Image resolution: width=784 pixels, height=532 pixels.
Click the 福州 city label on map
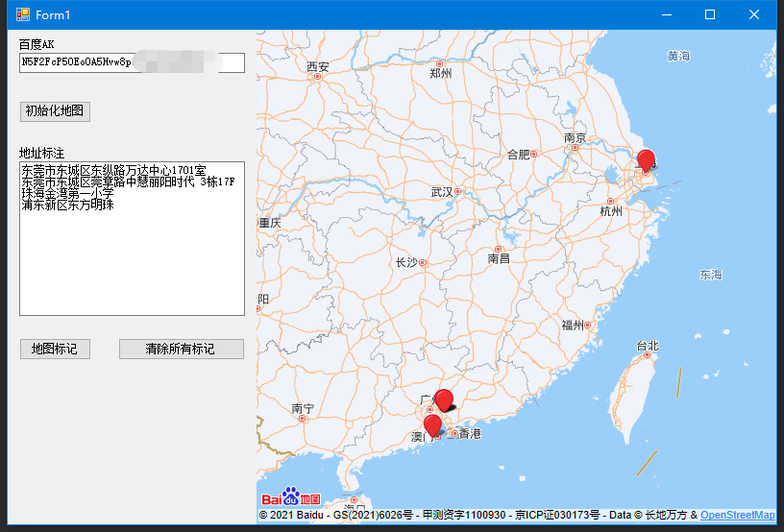click(573, 326)
